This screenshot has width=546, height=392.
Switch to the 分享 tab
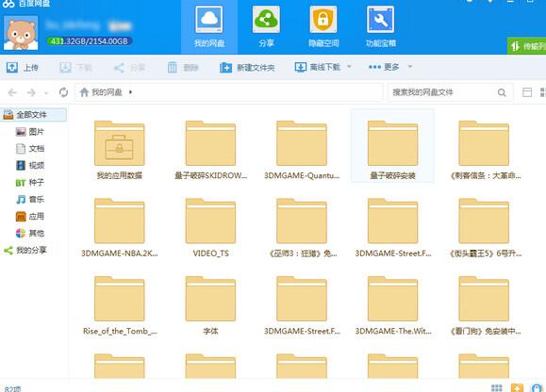pyautogui.click(x=266, y=27)
